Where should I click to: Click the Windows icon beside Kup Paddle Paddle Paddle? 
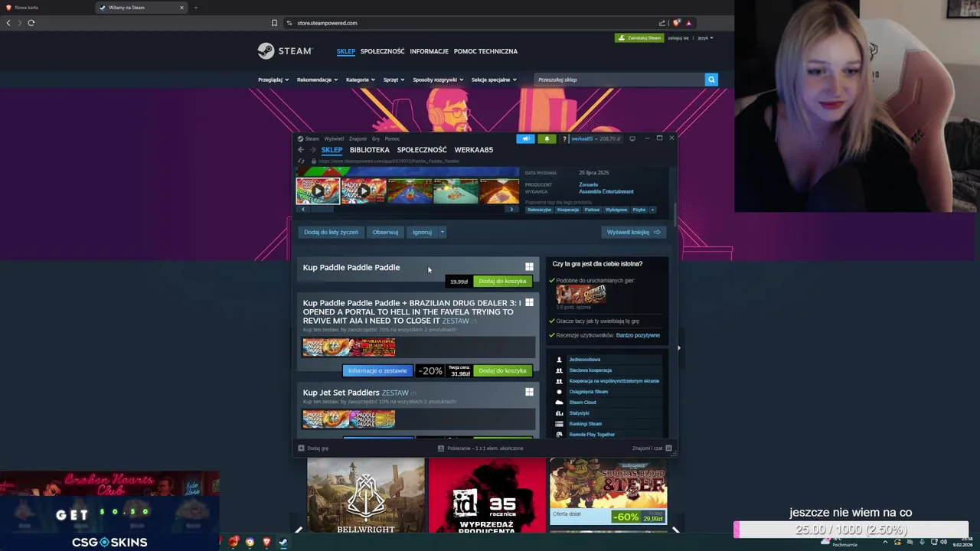529,266
